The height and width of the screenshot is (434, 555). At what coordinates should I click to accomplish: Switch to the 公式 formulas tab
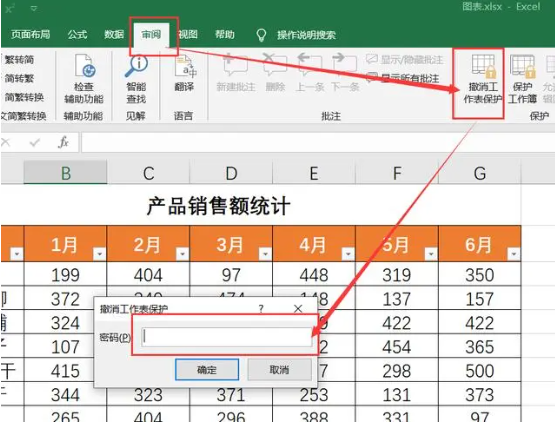78,34
